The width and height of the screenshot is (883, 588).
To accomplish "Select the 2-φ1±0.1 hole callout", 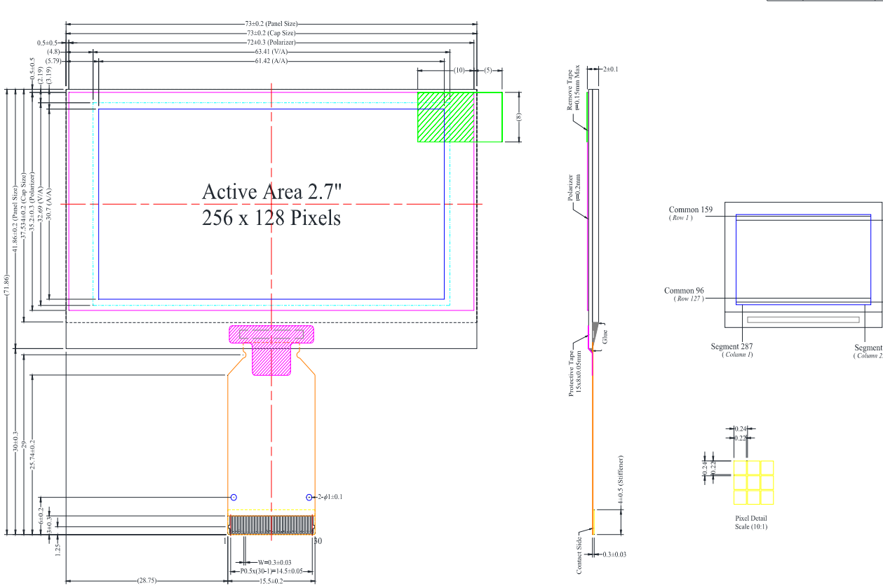I will coord(330,497).
